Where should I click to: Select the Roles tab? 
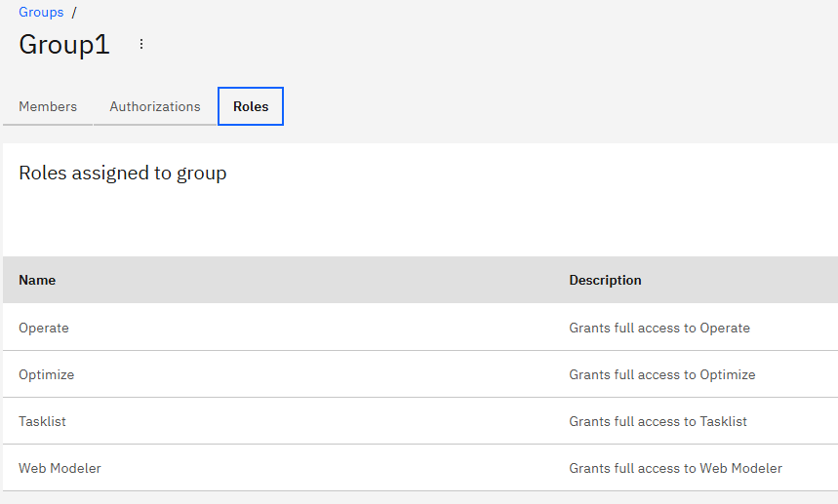click(x=251, y=106)
